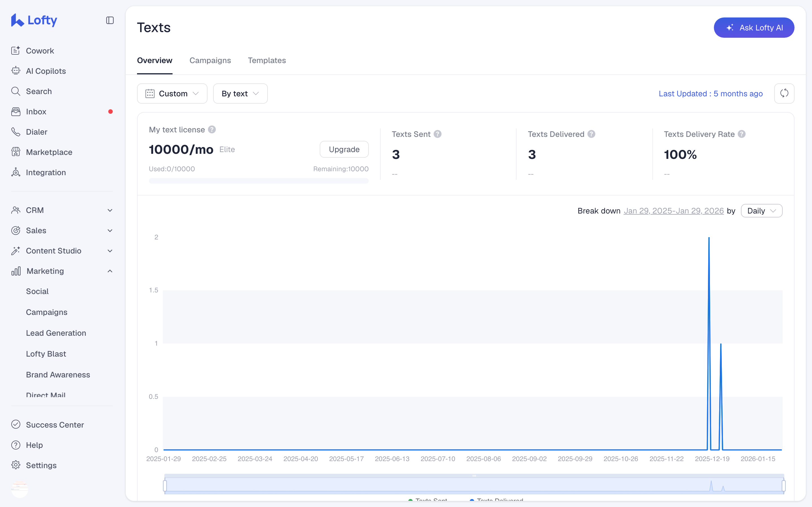Switch to the Campaigns tab
This screenshot has height=507, width=812.
click(210, 60)
